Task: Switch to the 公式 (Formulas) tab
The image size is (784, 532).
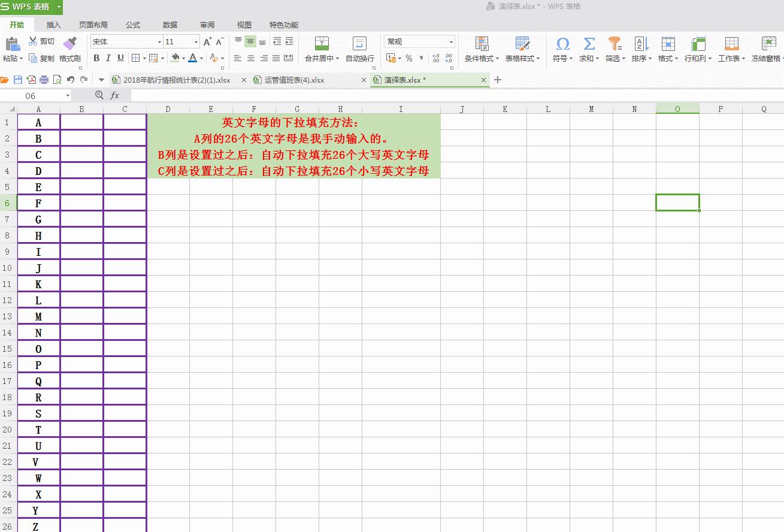Action: 133,25
